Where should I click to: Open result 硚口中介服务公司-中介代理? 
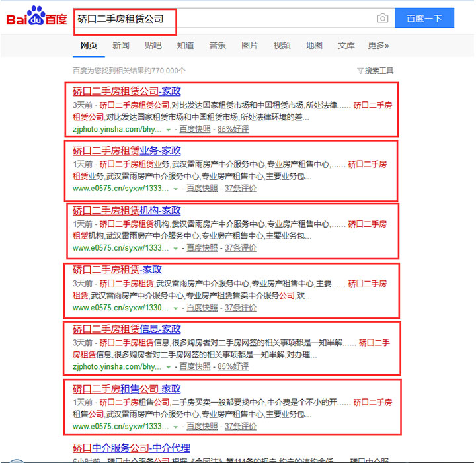click(132, 448)
